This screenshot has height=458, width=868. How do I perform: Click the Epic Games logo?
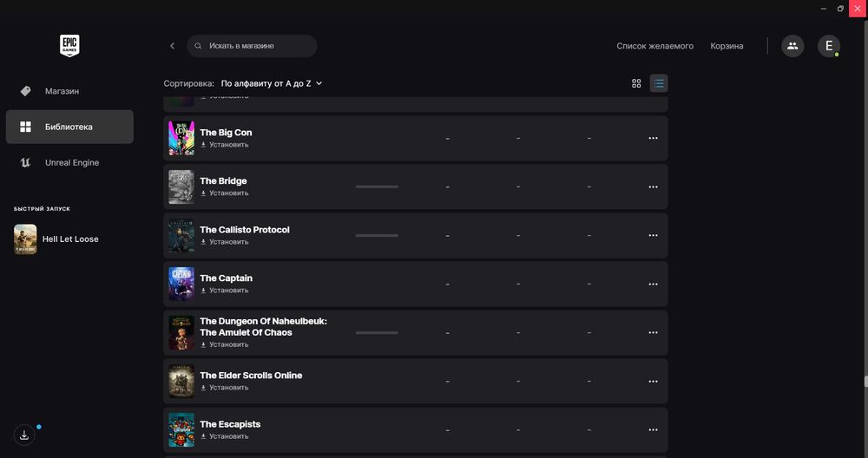69,45
